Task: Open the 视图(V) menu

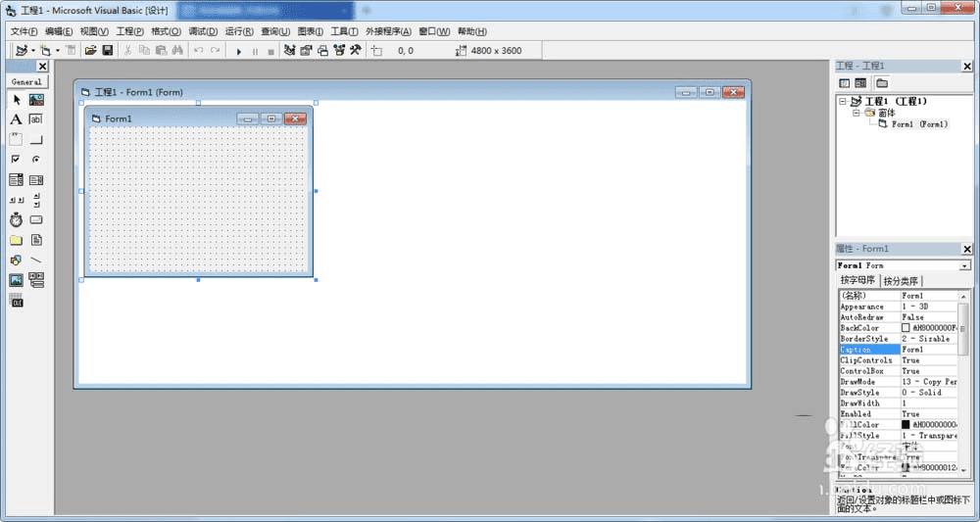Action: [94, 32]
